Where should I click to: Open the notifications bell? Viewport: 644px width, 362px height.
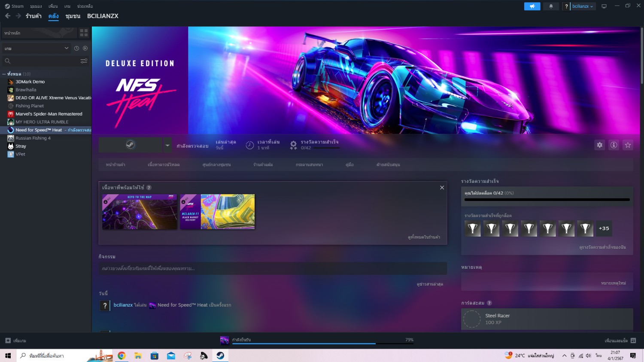tap(551, 6)
